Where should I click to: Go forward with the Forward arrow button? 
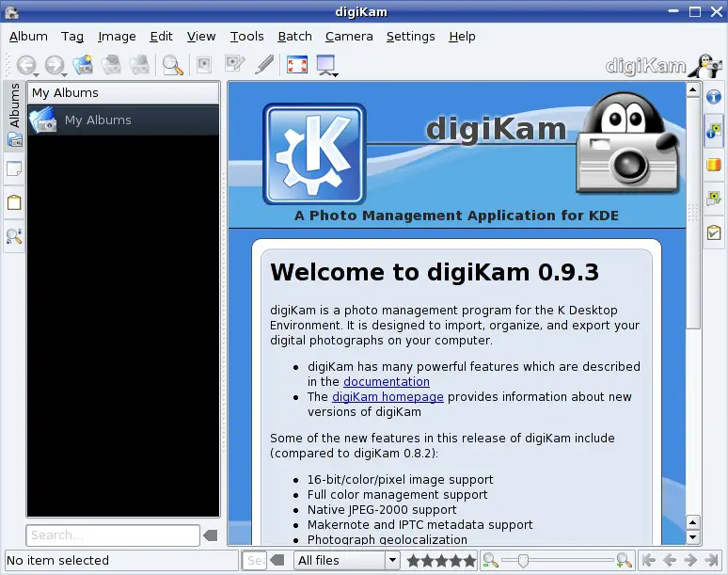click(x=54, y=65)
